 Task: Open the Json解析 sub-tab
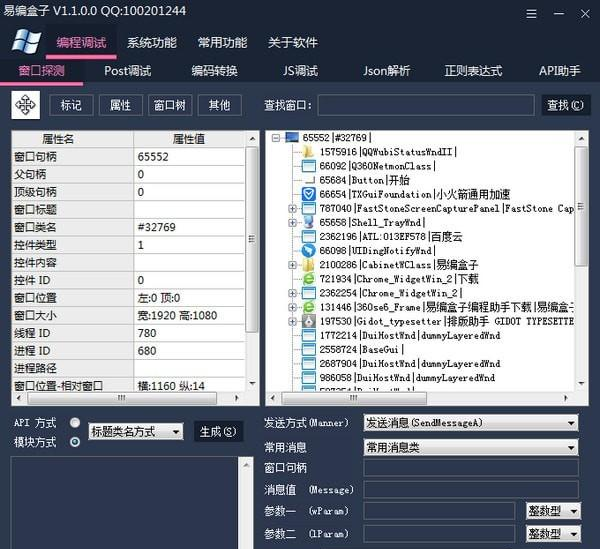point(386,71)
